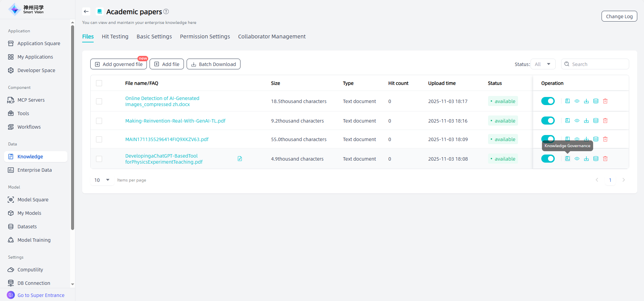
Task: Click the Batch Download button
Action: (214, 64)
